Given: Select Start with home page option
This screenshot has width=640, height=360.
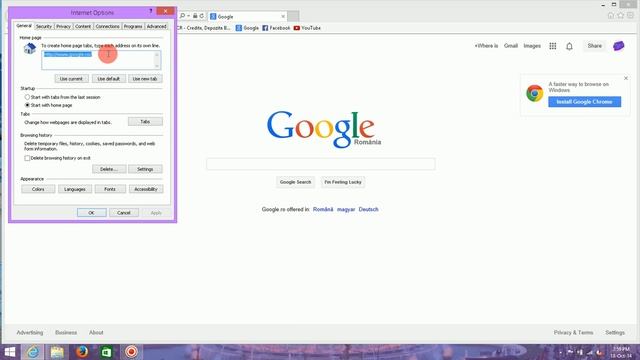Looking at the screenshot, I should pos(27,105).
